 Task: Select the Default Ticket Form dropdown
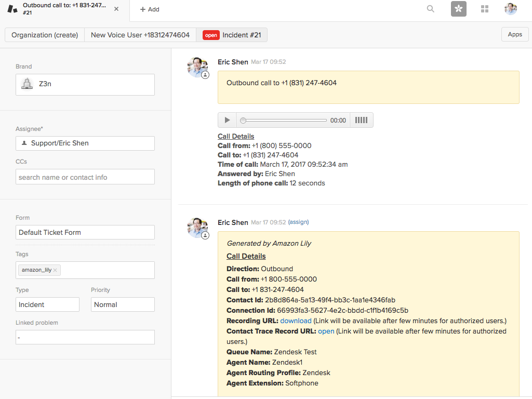click(x=85, y=232)
